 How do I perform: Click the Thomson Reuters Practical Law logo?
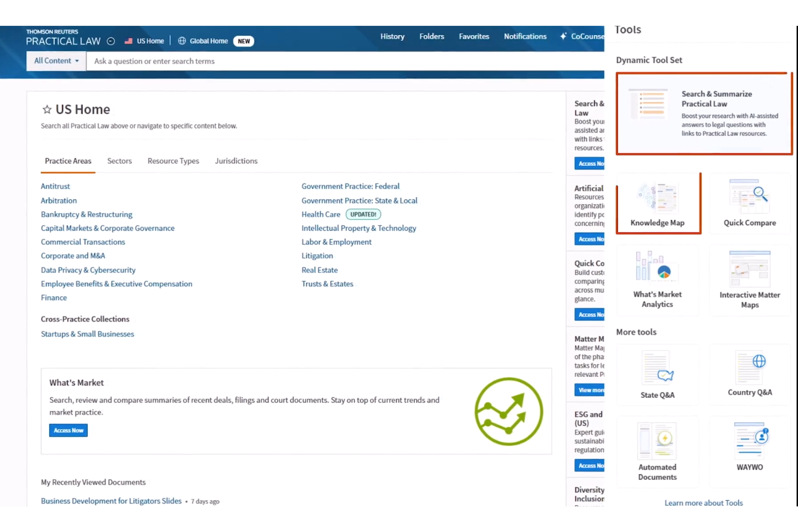pyautogui.click(x=63, y=38)
